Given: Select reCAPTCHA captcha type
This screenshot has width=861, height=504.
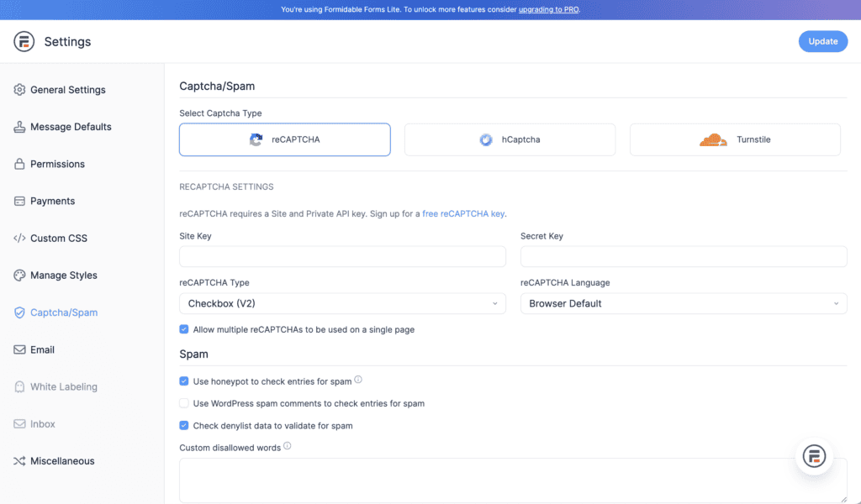Looking at the screenshot, I should tap(285, 139).
